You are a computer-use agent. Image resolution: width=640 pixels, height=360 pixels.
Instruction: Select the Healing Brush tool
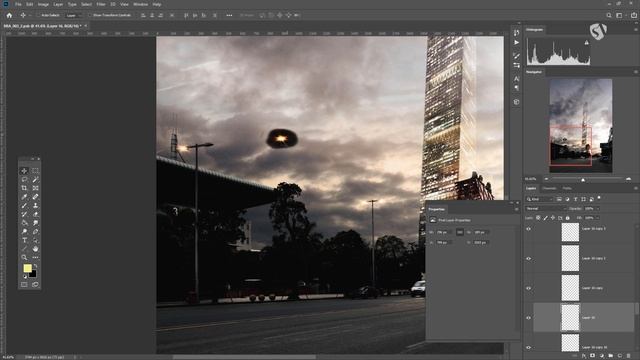click(x=35, y=197)
